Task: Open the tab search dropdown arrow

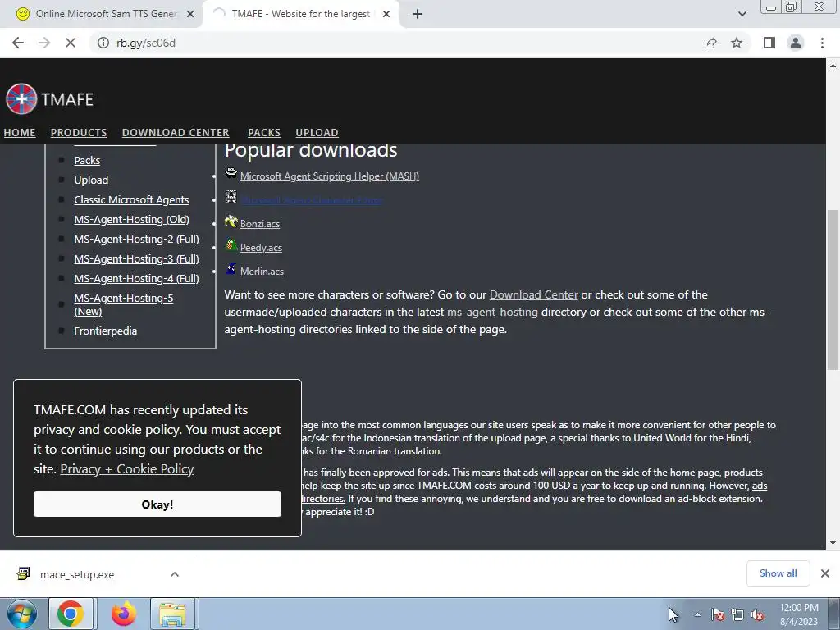Action: click(x=742, y=14)
